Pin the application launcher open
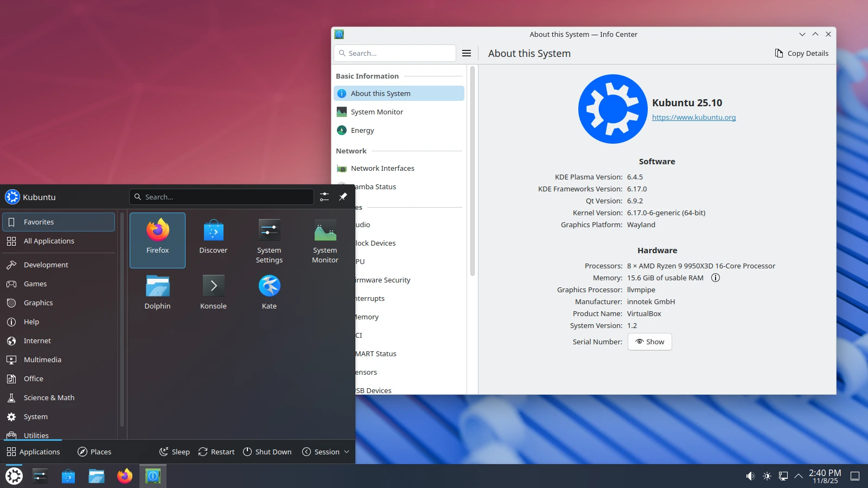 [x=343, y=197]
